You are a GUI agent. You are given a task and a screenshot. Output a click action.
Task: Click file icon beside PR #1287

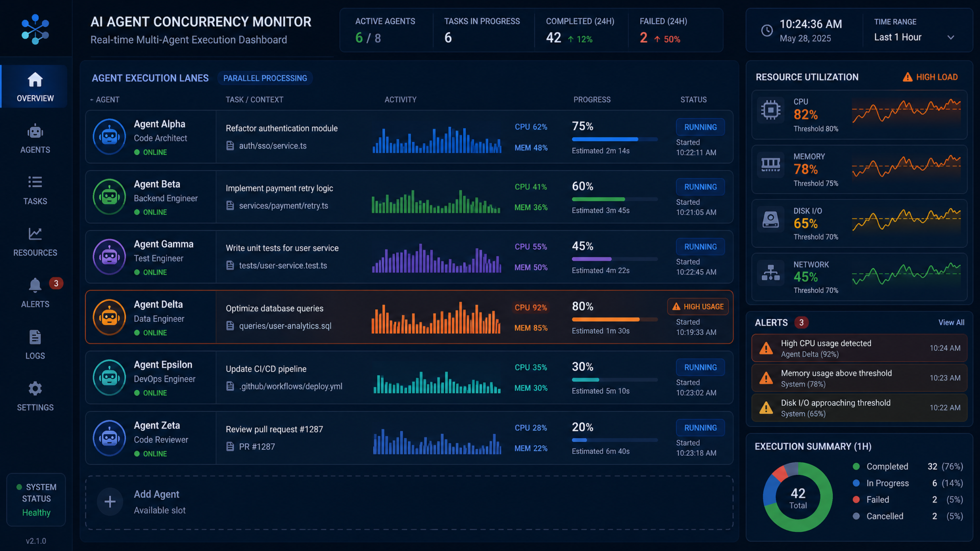click(x=230, y=447)
